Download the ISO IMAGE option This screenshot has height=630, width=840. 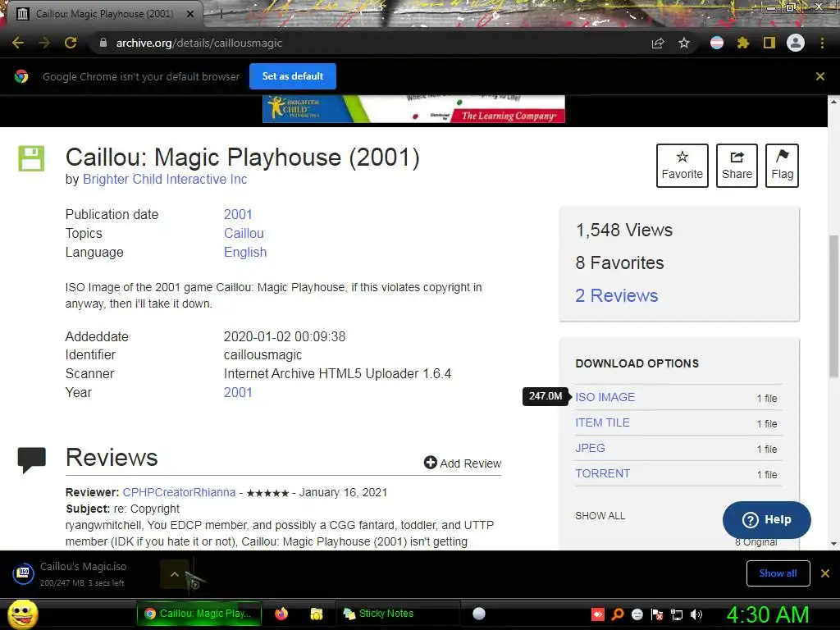click(x=605, y=397)
